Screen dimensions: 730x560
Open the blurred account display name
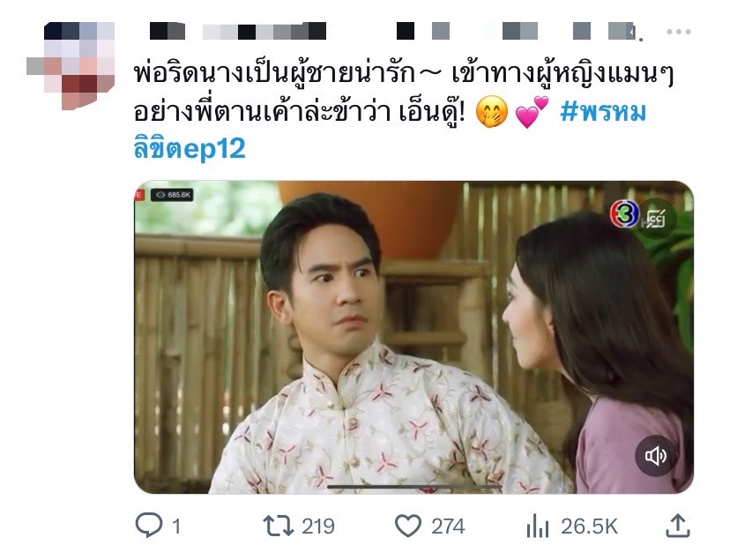pyautogui.click(x=238, y=31)
